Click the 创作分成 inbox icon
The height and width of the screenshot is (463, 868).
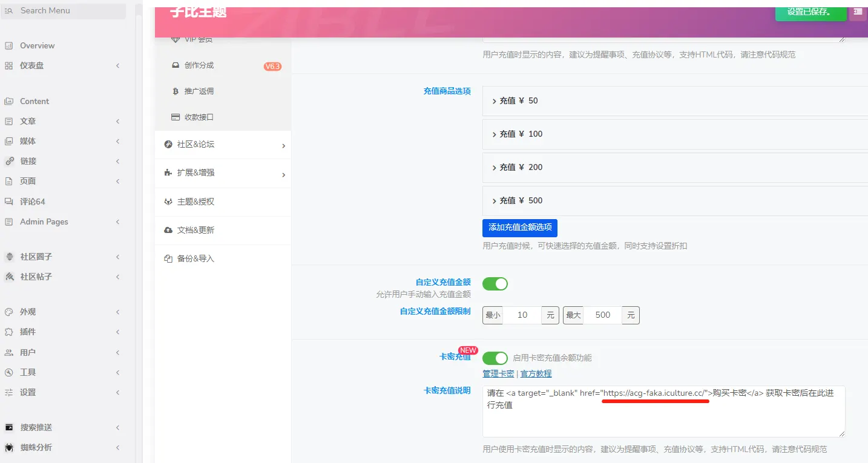(x=176, y=65)
